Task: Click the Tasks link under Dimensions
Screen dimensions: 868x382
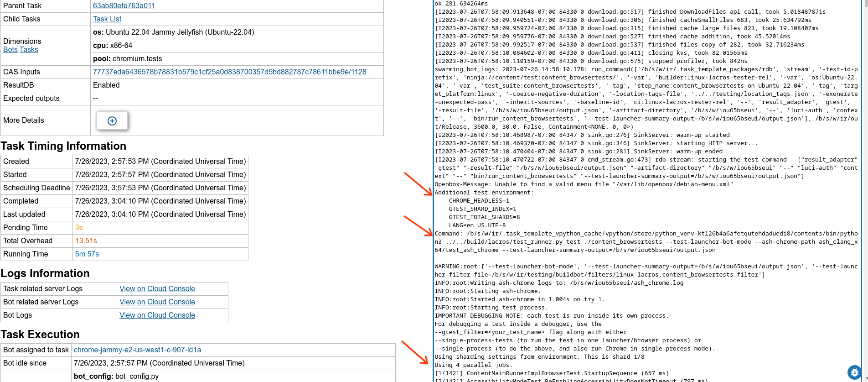Action: (29, 50)
